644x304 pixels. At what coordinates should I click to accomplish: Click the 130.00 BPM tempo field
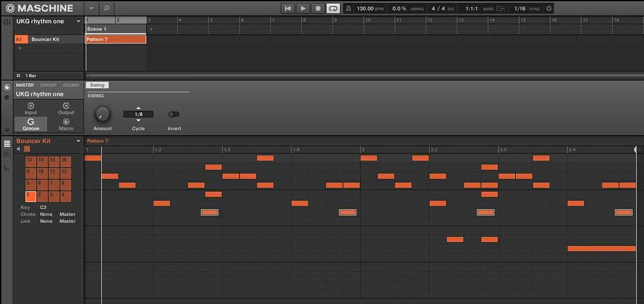click(x=370, y=8)
